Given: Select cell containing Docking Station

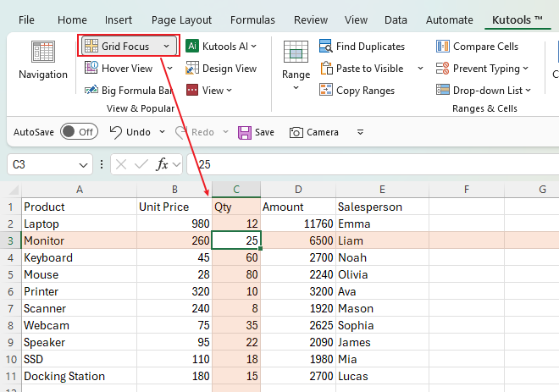Looking at the screenshot, I should coord(79,376).
